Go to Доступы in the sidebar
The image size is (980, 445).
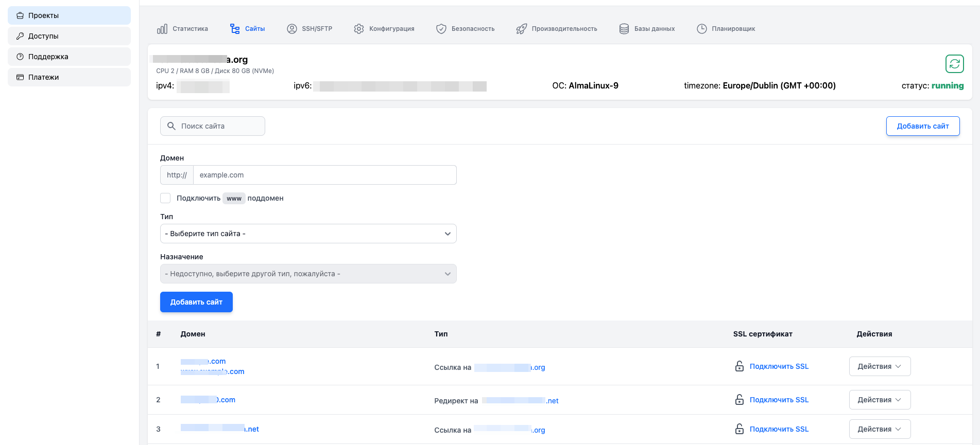coord(69,36)
